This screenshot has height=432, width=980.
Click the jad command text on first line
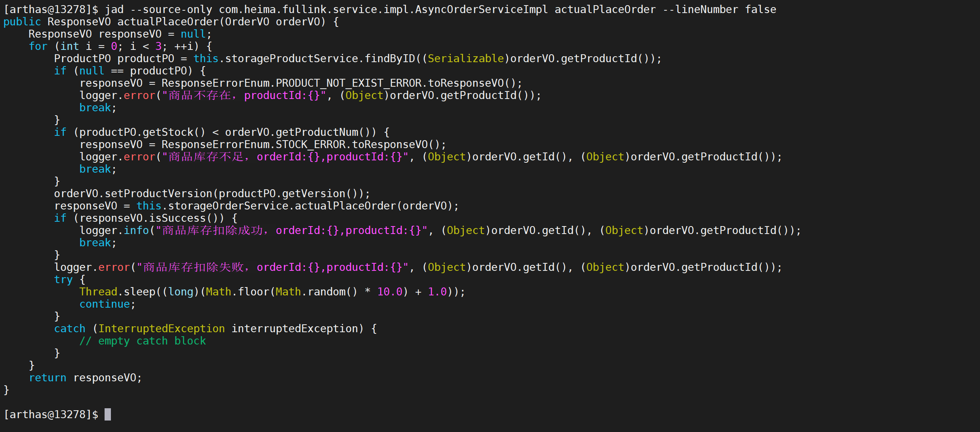coord(114,10)
